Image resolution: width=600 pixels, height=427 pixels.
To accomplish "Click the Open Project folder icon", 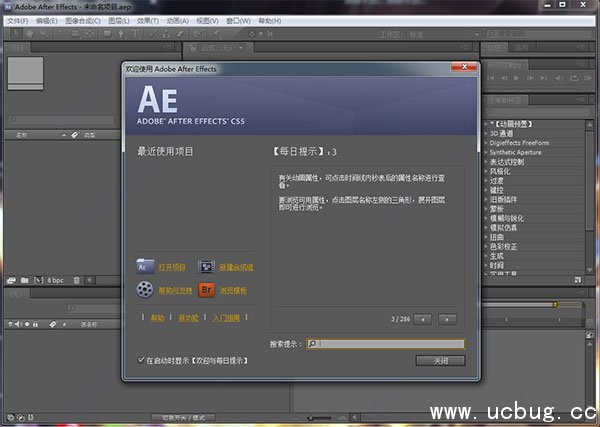I will 145,267.
